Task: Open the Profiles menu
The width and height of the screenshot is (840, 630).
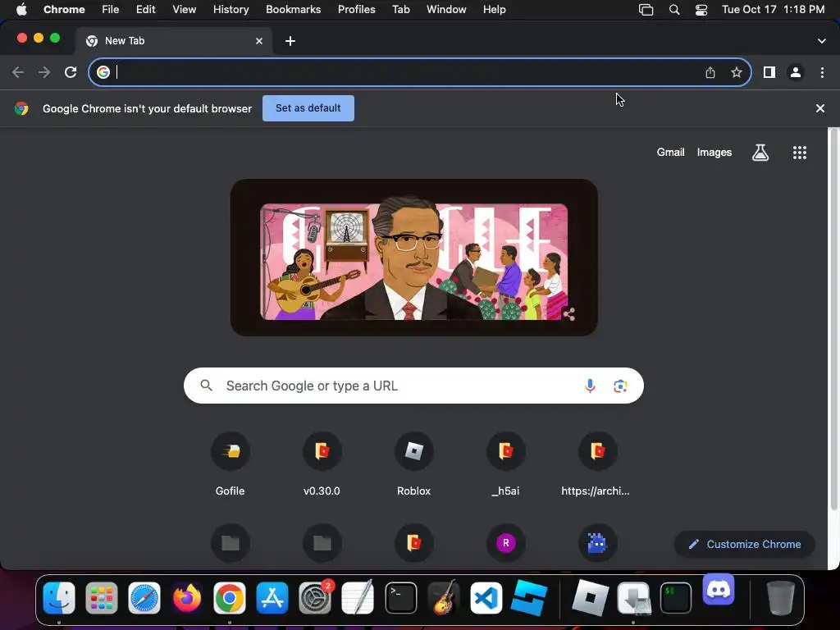Action: 356,10
